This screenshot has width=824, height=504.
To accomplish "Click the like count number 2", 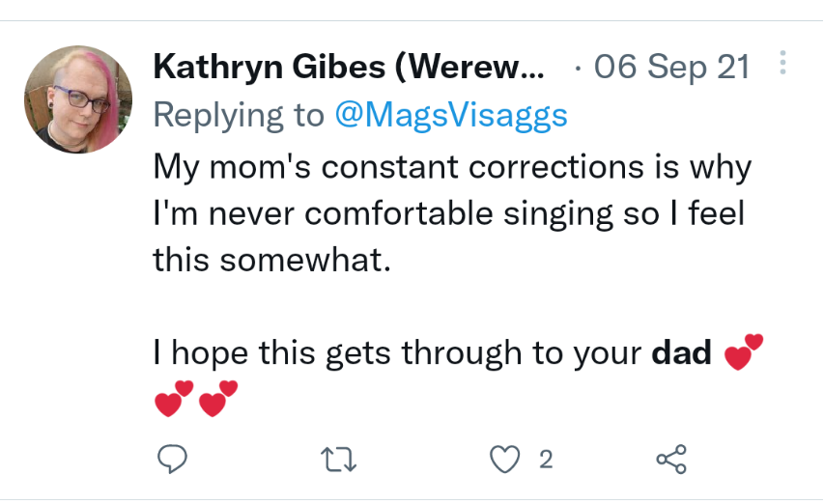I will point(546,460).
